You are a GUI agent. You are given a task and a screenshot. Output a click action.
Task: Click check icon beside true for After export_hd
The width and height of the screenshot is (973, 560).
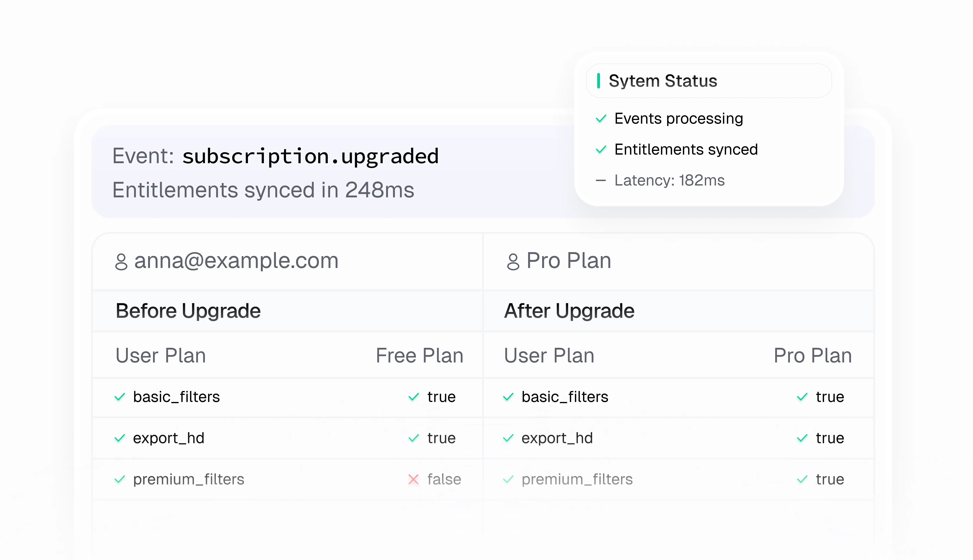click(x=802, y=438)
